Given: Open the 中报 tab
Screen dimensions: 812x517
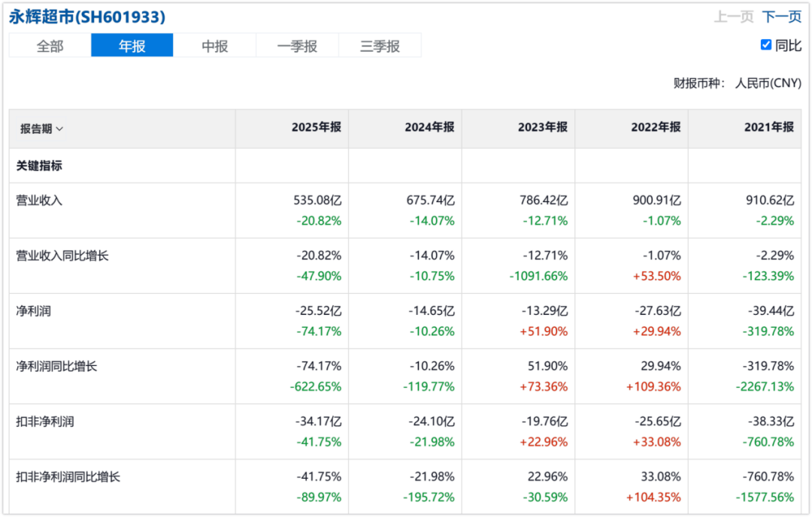Looking at the screenshot, I should pyautogui.click(x=214, y=46).
